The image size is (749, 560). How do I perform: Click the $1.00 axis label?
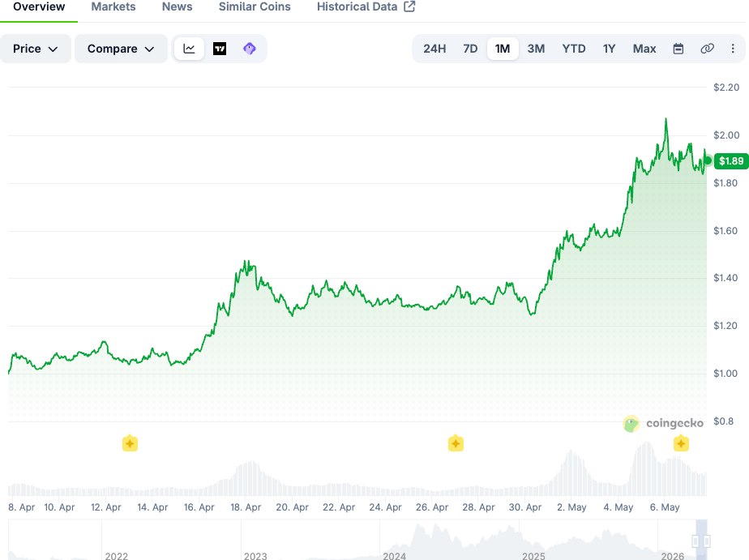coord(725,374)
